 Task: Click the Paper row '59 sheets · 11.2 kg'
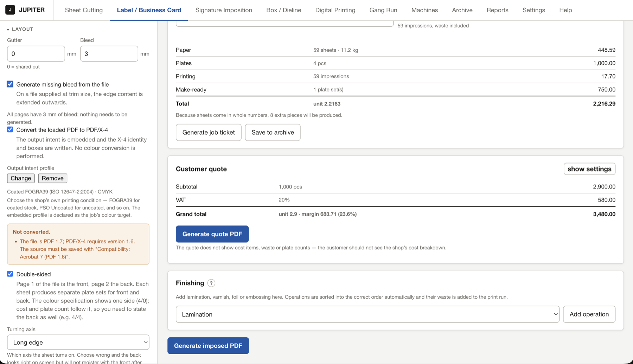click(335, 50)
